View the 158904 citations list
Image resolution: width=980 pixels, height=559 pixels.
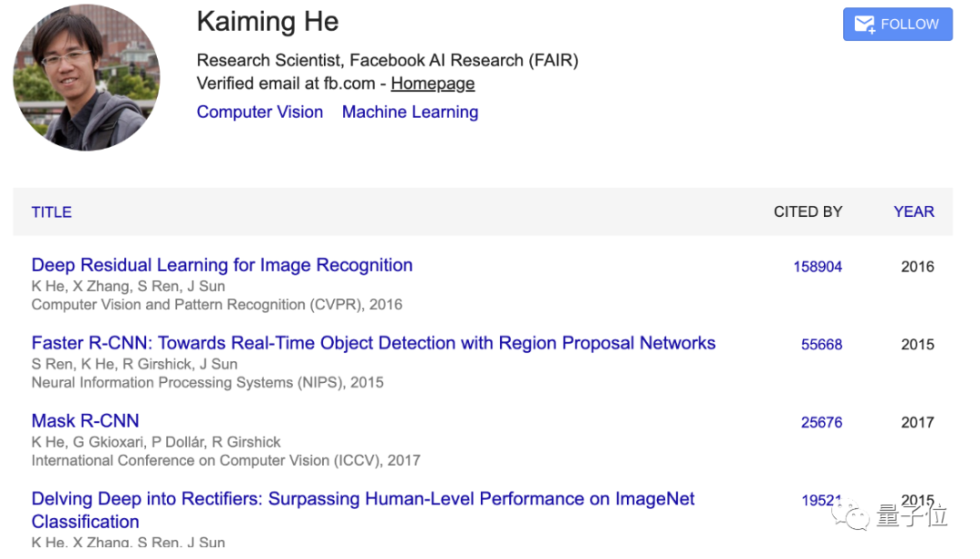818,267
